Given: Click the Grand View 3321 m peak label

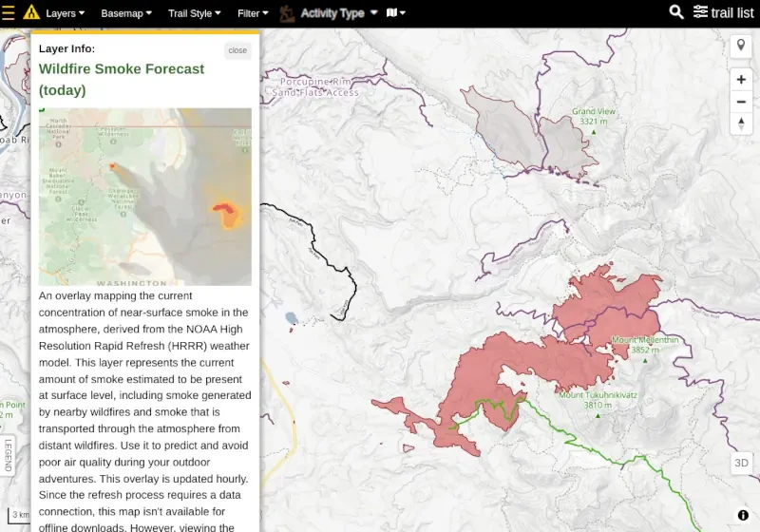Looking at the screenshot, I should [593, 116].
